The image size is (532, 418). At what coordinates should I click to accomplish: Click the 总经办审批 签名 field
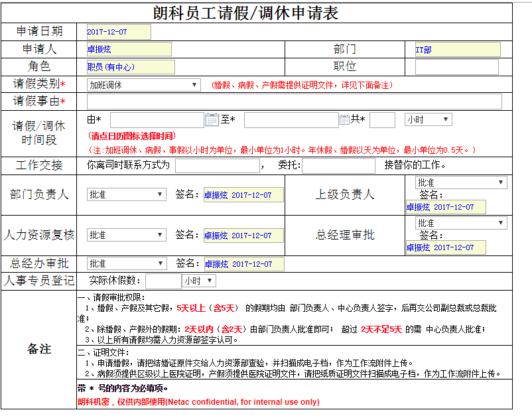point(244,264)
